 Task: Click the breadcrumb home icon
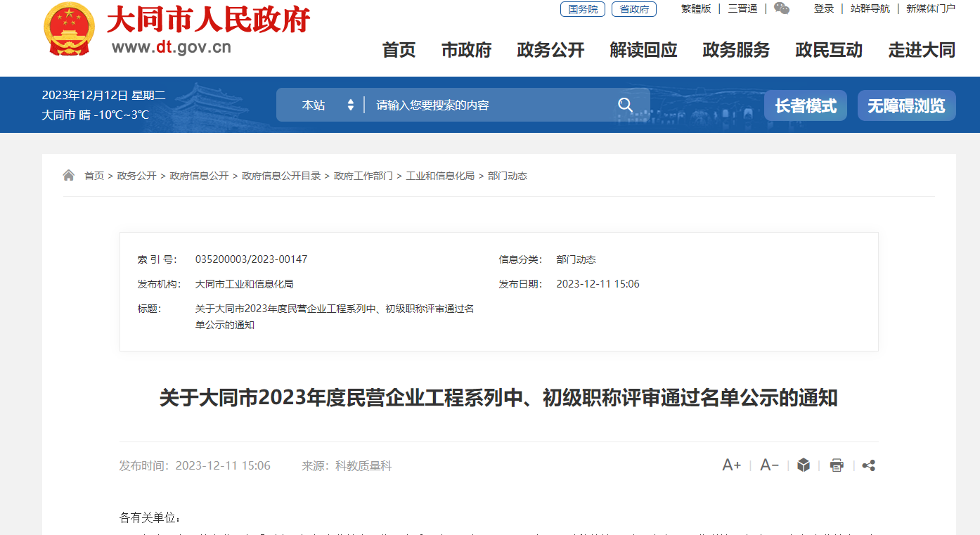(x=69, y=176)
